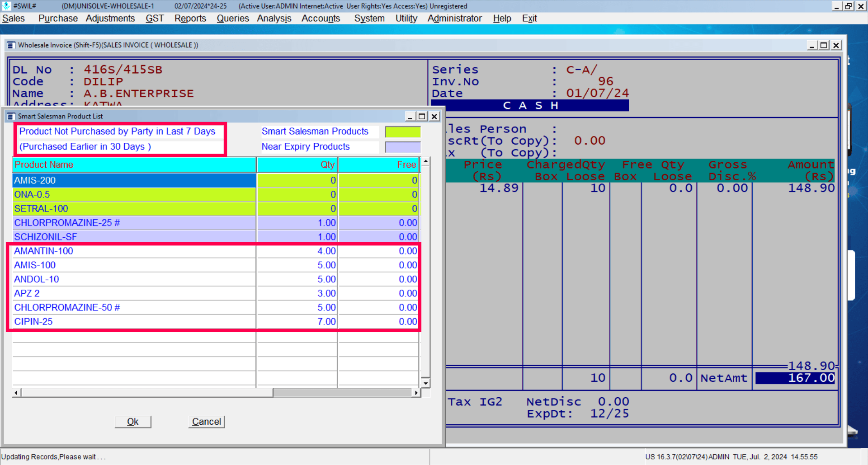Open the GST menu

click(155, 19)
